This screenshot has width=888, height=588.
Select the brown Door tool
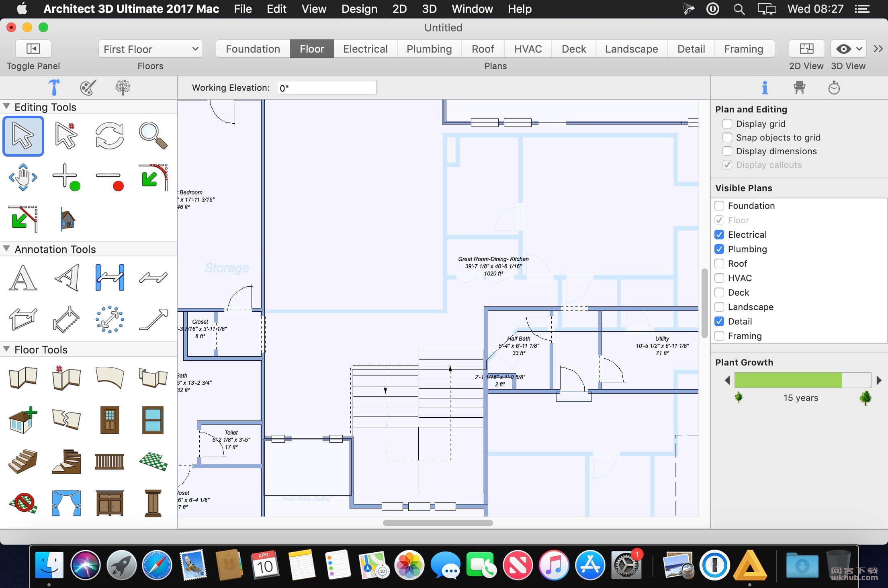[x=109, y=420]
